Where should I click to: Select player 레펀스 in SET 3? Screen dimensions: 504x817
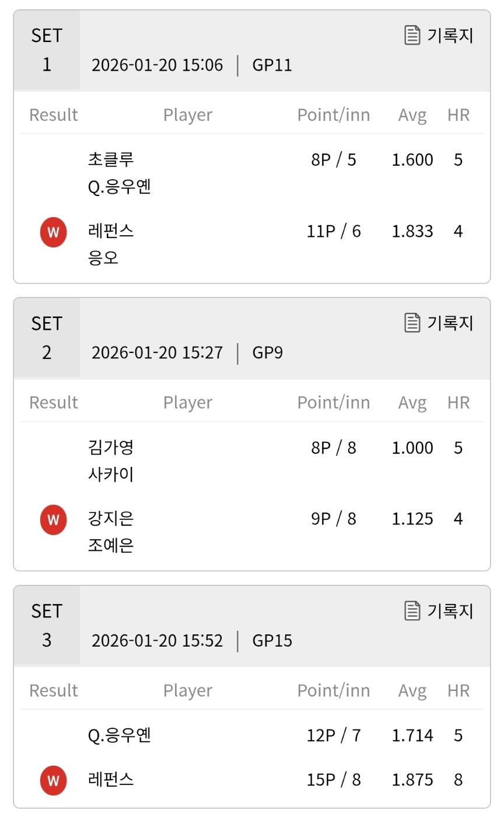click(111, 779)
